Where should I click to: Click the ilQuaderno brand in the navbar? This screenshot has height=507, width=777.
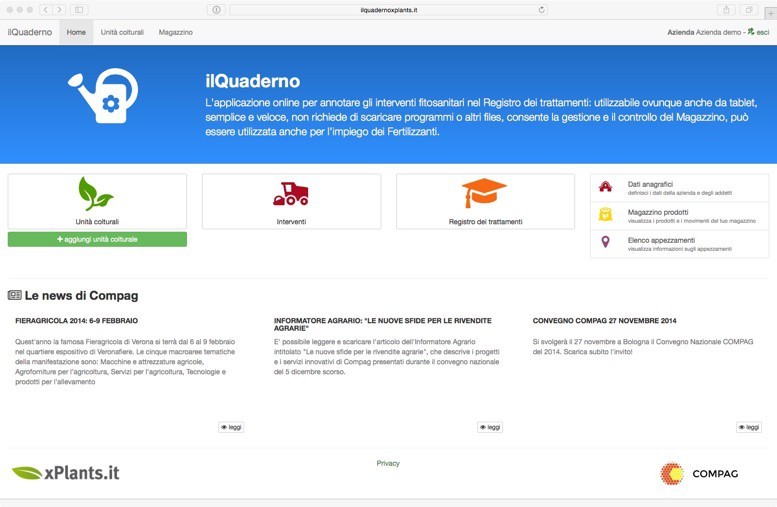pyautogui.click(x=30, y=32)
